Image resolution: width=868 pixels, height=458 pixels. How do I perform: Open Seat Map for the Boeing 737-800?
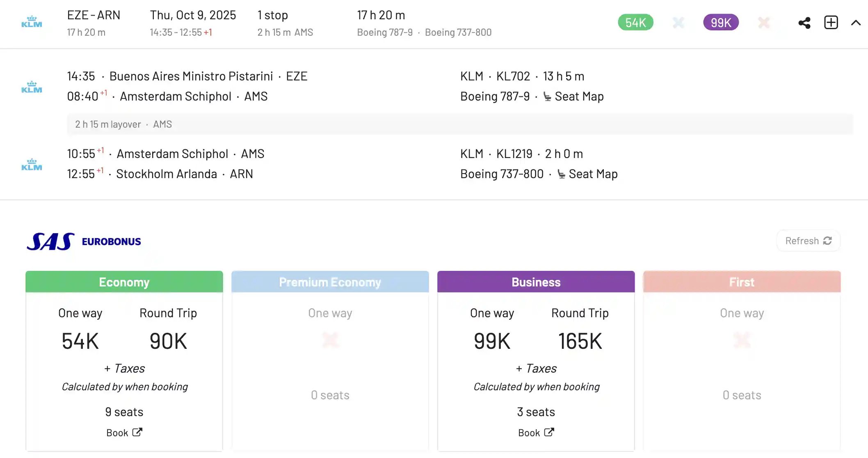[x=593, y=174]
